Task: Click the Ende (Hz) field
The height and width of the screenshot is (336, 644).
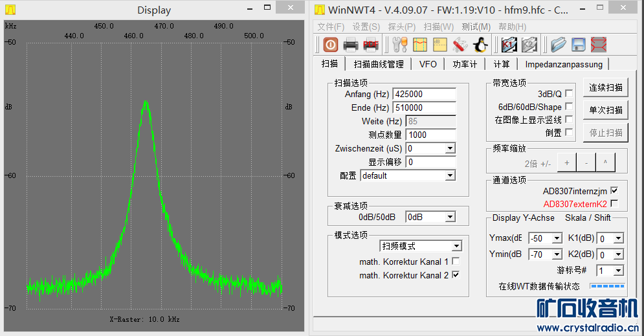Action: (425, 107)
